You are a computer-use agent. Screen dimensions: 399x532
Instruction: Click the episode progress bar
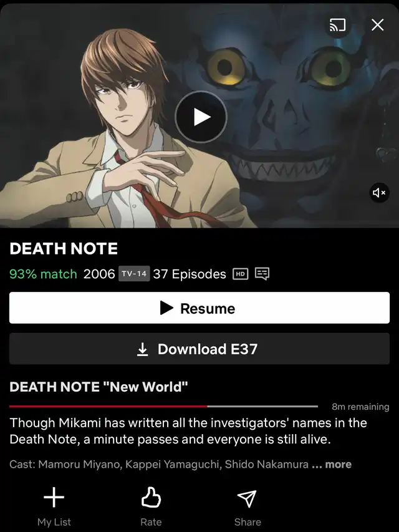click(x=163, y=406)
